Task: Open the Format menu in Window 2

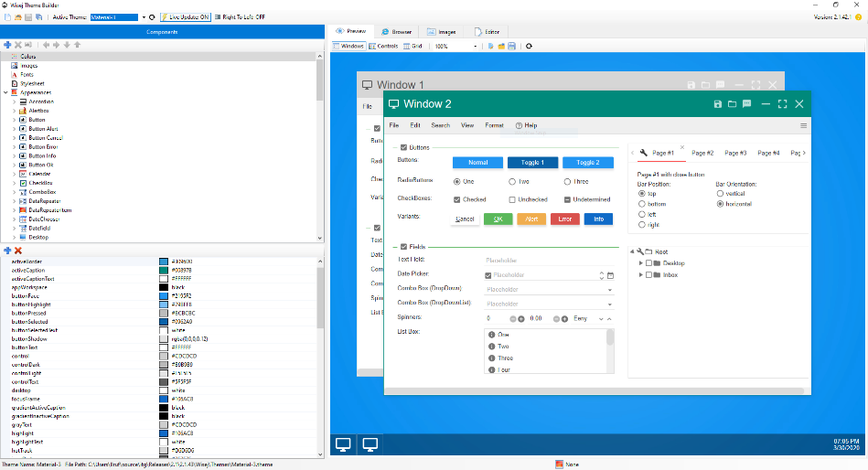Action: [494, 125]
